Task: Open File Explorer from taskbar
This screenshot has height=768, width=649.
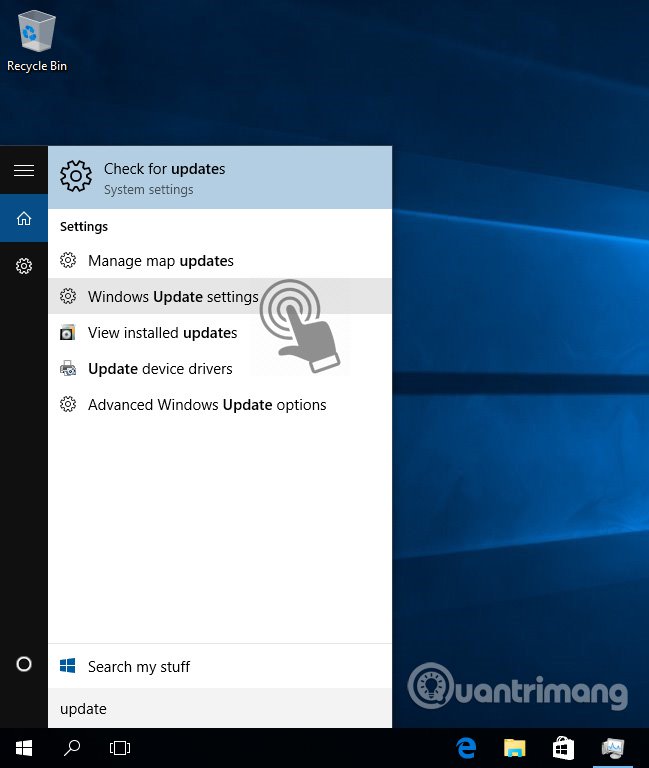Action: [x=514, y=748]
